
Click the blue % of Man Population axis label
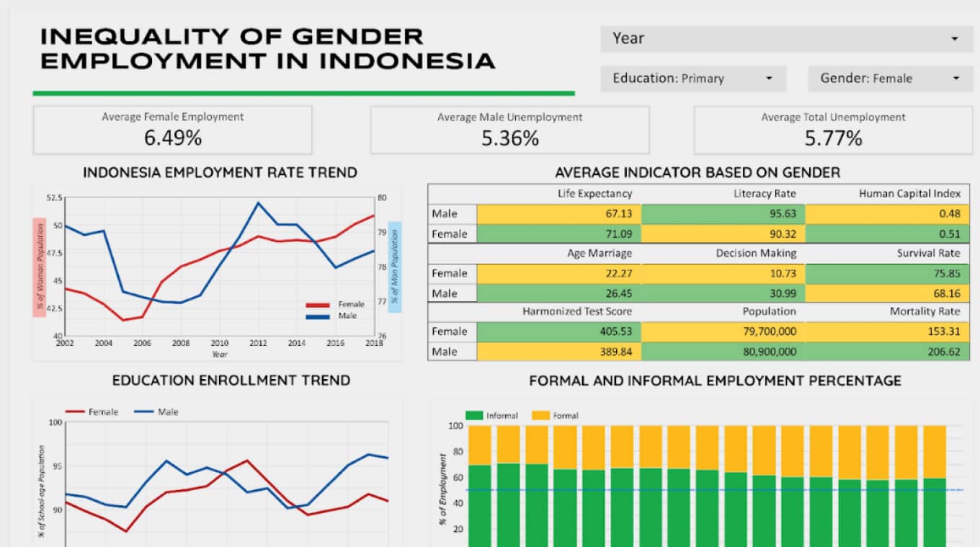click(x=394, y=267)
